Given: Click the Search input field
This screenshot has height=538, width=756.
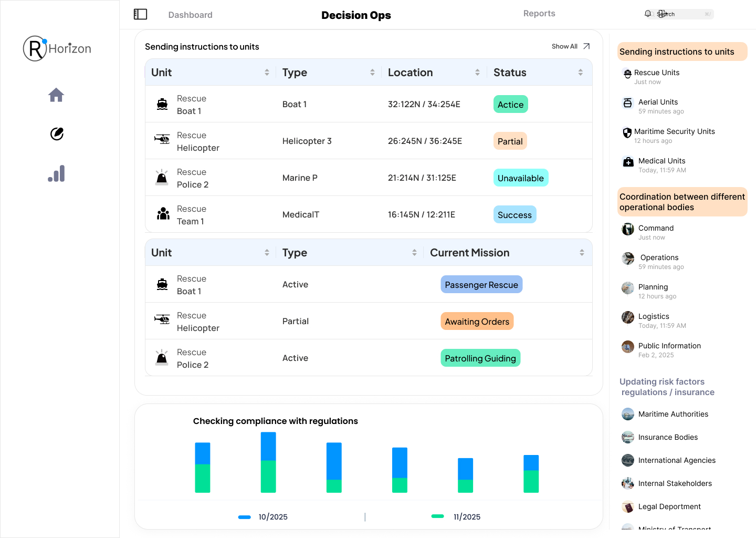Looking at the screenshot, I should (685, 14).
